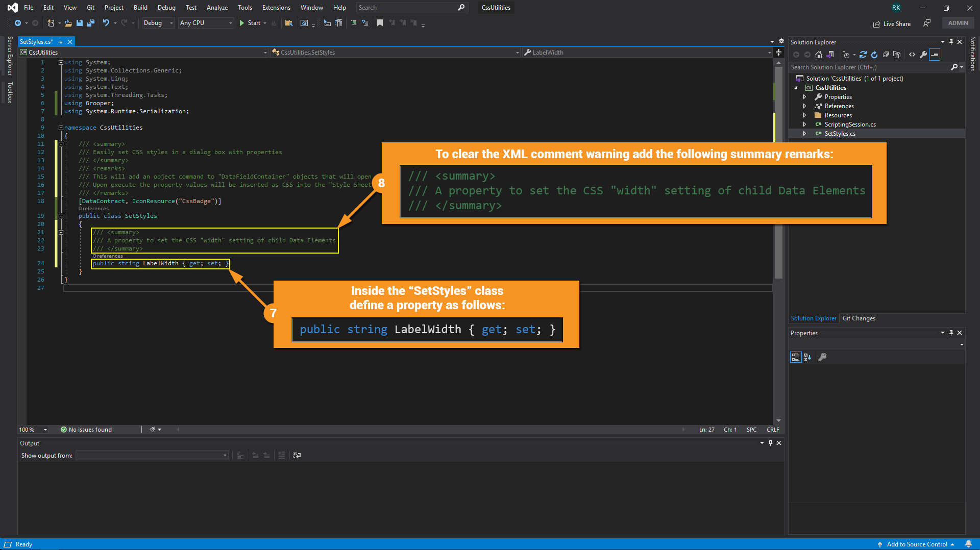Screen dimensions: 980x550
Task: Click the Live Share button
Action: (892, 23)
